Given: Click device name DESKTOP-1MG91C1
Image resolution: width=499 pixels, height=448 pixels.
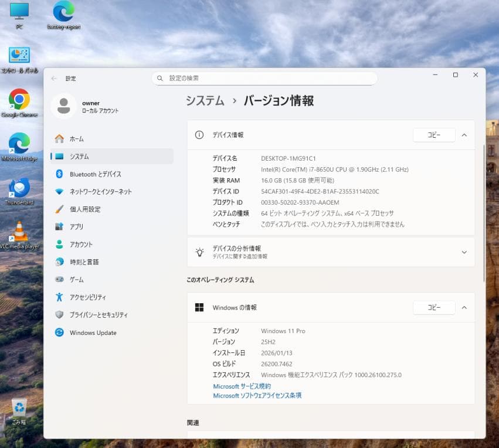Looking at the screenshot, I should tap(288, 158).
